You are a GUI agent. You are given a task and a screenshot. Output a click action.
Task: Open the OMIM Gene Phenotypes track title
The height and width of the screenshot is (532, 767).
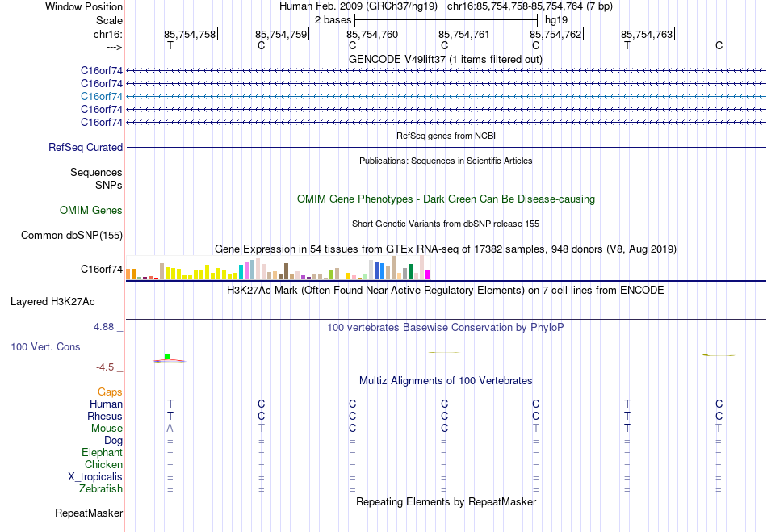click(x=446, y=199)
